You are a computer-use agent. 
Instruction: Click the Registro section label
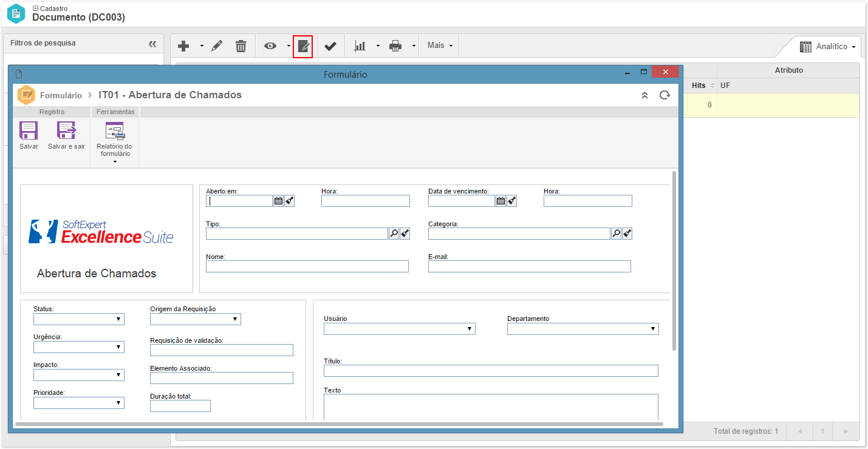[x=52, y=112]
